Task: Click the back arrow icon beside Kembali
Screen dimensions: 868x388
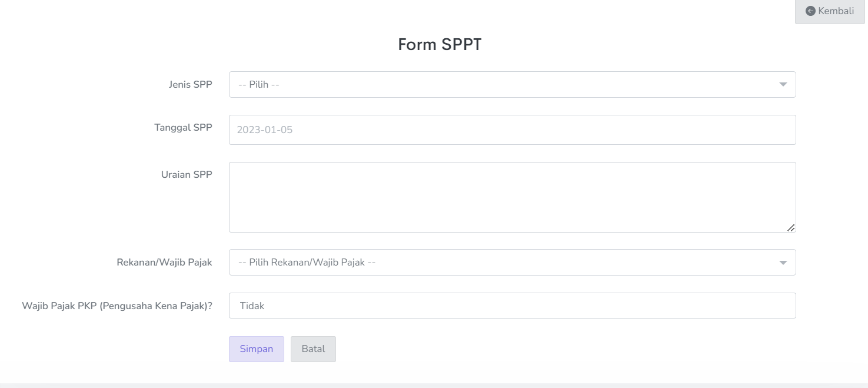Action: 810,11
